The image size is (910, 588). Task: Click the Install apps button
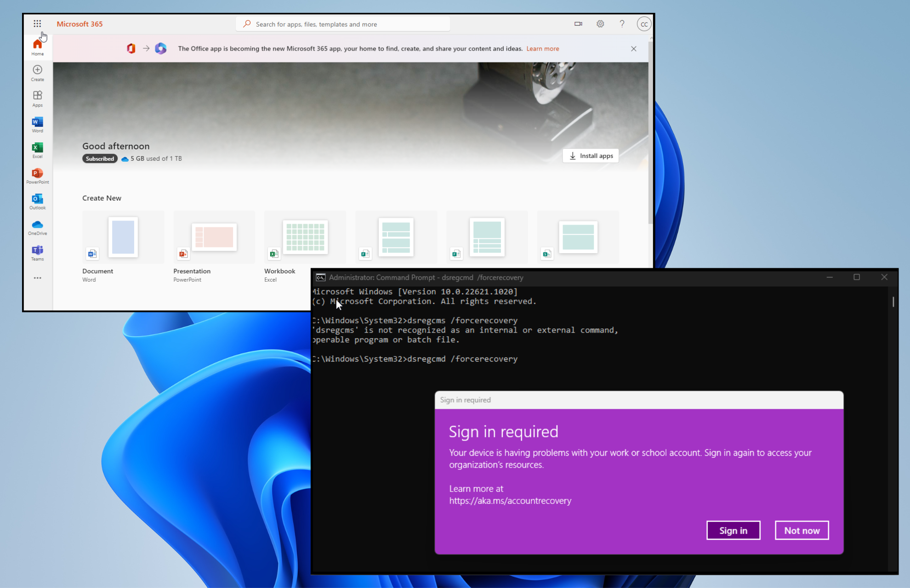[x=591, y=156]
